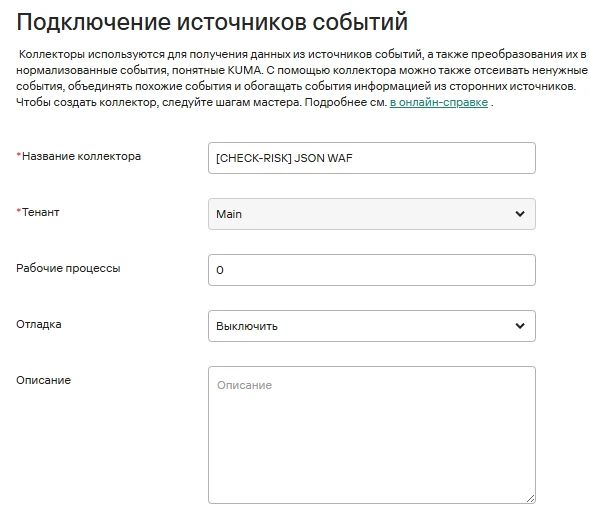This screenshot has height=511, width=590.
Task: Click the «Описание» field label on left
Action: tap(43, 380)
